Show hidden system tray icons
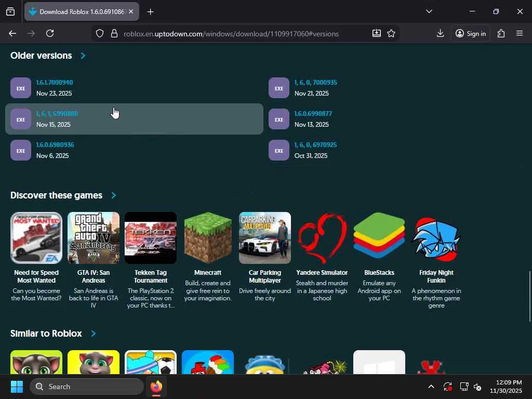The image size is (532, 399). tap(431, 387)
